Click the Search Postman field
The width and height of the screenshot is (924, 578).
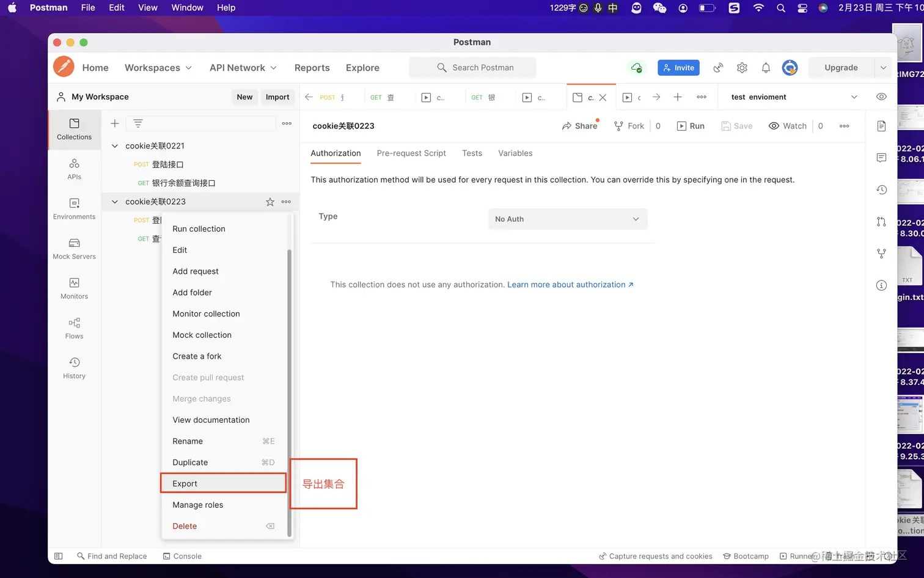pyautogui.click(x=472, y=68)
